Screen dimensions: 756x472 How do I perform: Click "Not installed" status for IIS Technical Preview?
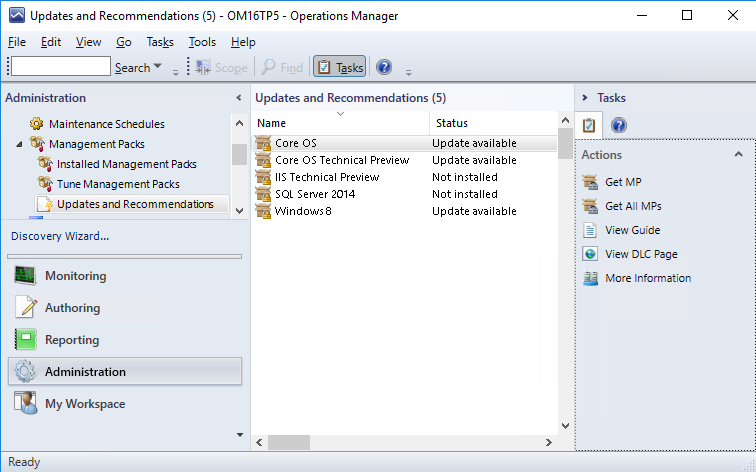tap(465, 177)
